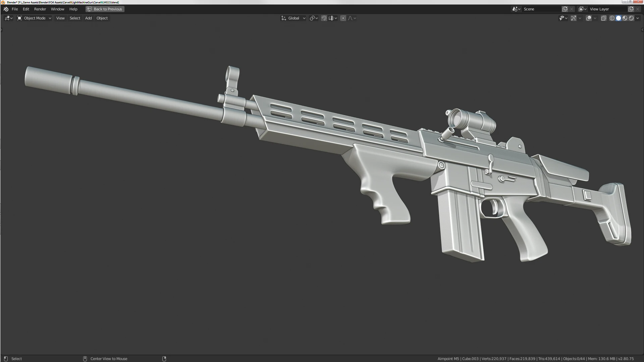644x362 pixels.
Task: Click the Blender scene camera icon
Action: click(515, 9)
